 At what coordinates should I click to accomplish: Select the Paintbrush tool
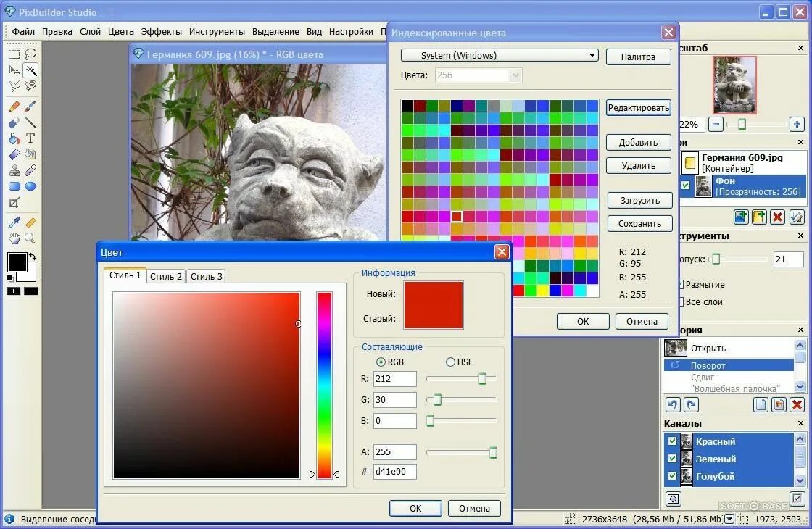[x=30, y=107]
